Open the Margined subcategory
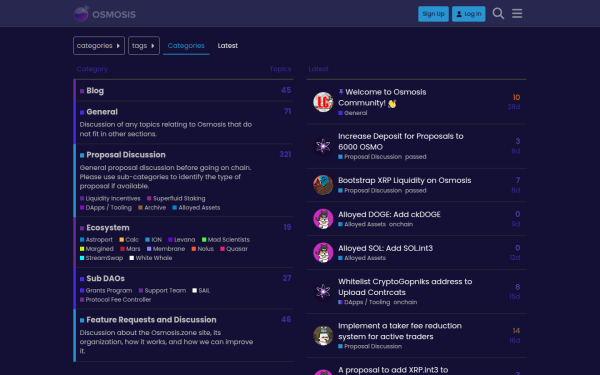Screen dimensions: 600x375 (96, 249)
